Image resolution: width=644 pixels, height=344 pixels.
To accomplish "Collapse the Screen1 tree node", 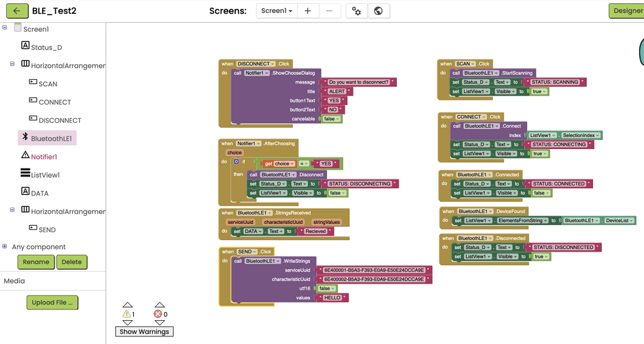I will click(5, 28).
